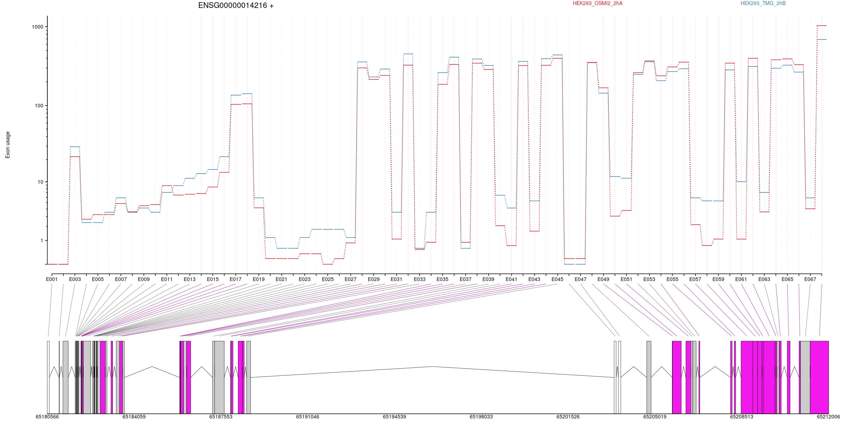
Task: Click the blue E068 usage segment below 1000
Action: click(x=822, y=39)
